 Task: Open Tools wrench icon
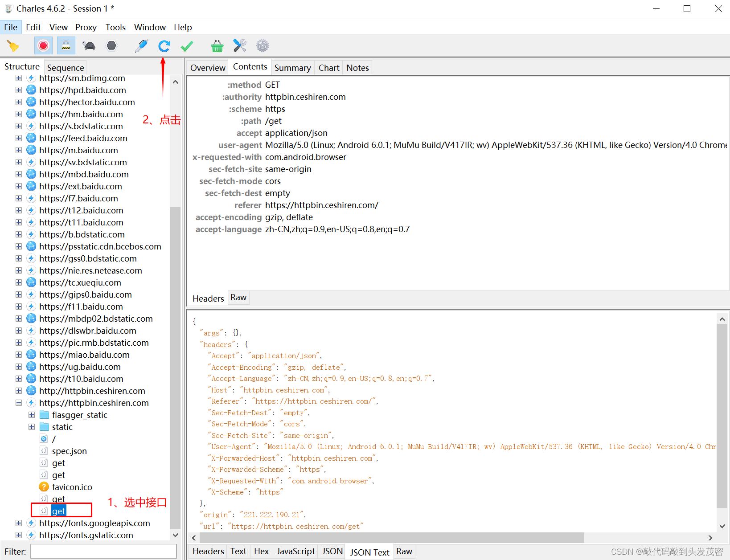point(240,45)
